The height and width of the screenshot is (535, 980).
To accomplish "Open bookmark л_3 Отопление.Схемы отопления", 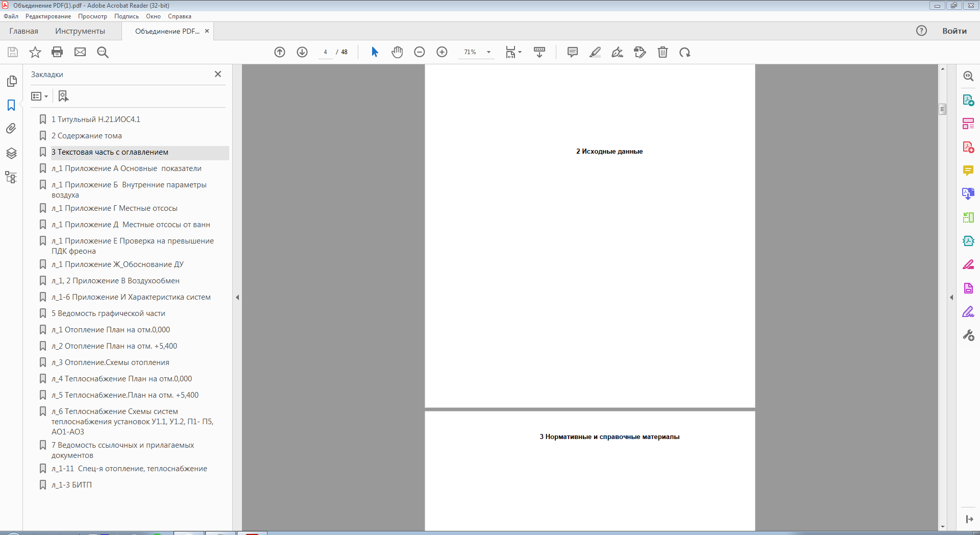I will point(110,362).
